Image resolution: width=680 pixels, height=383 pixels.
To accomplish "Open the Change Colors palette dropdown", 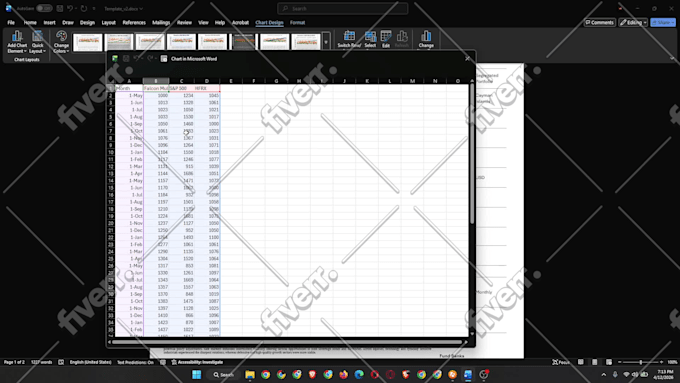I will [x=61, y=42].
